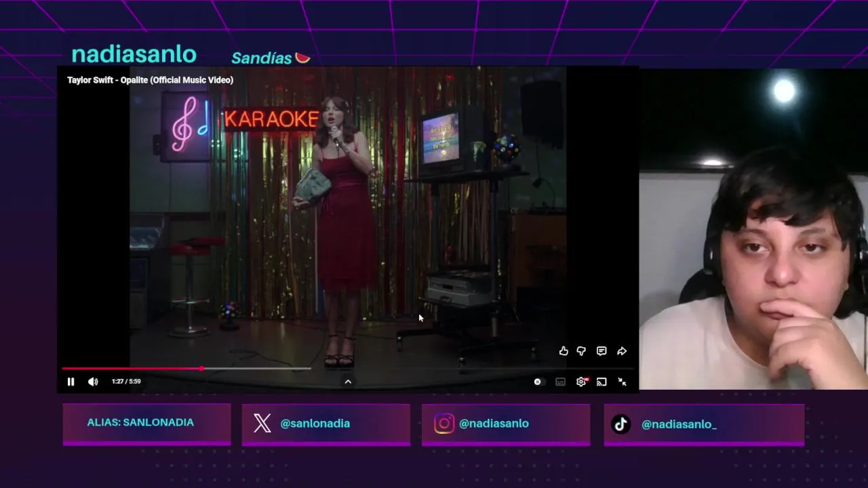The height and width of the screenshot is (488, 868).
Task: Toggle subtitles/closed captions button
Action: click(x=560, y=382)
